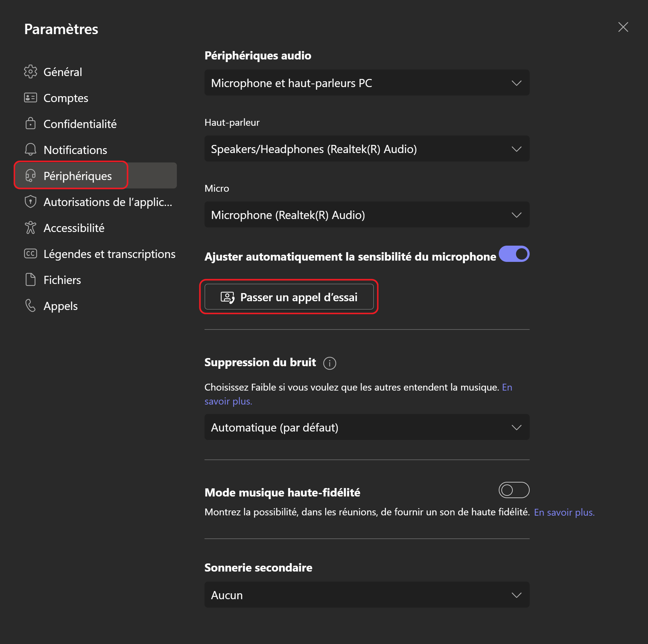Click the ID card icon for Comptes
Screen dimensions: 648x644
(x=31, y=97)
